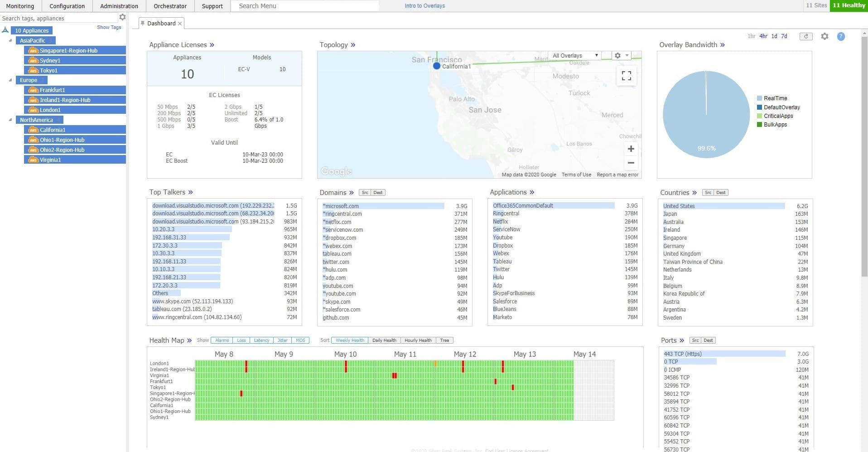Select Daily Health sort in Health Map
The height and width of the screenshot is (452, 868).
(384, 340)
